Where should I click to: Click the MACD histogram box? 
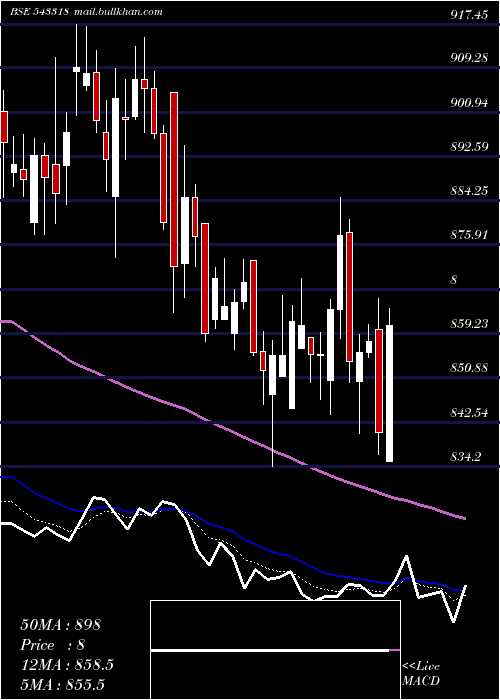point(275,650)
